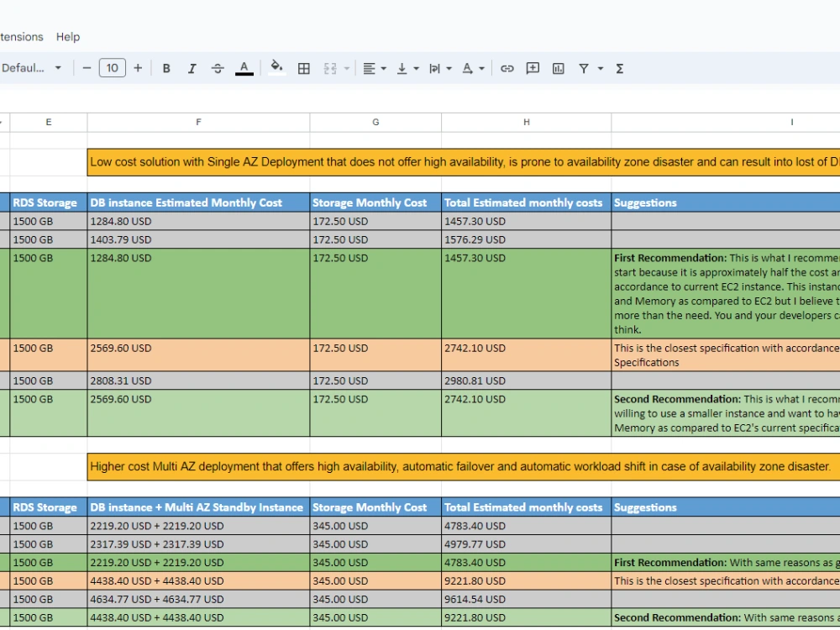Toggle bold formatting
This screenshot has width=840, height=630.
(x=166, y=69)
